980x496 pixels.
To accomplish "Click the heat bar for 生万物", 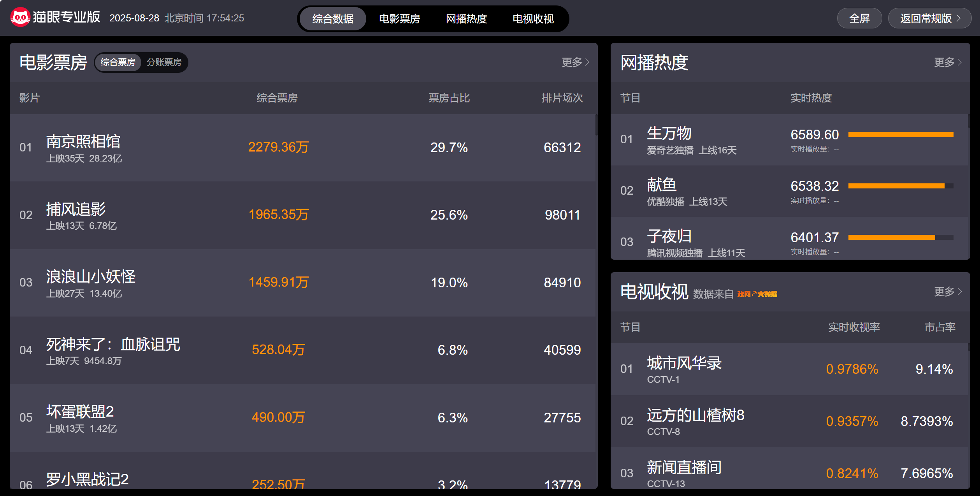I will (901, 135).
